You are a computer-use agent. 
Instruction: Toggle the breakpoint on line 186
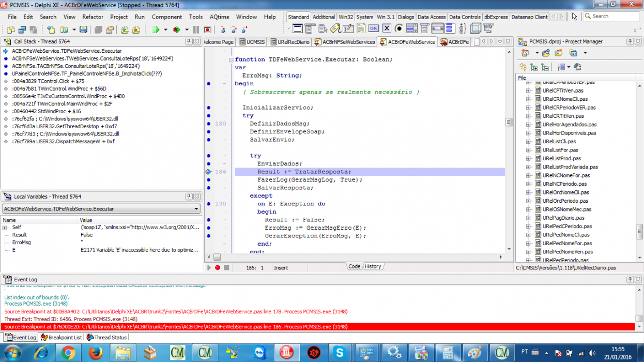click(209, 171)
